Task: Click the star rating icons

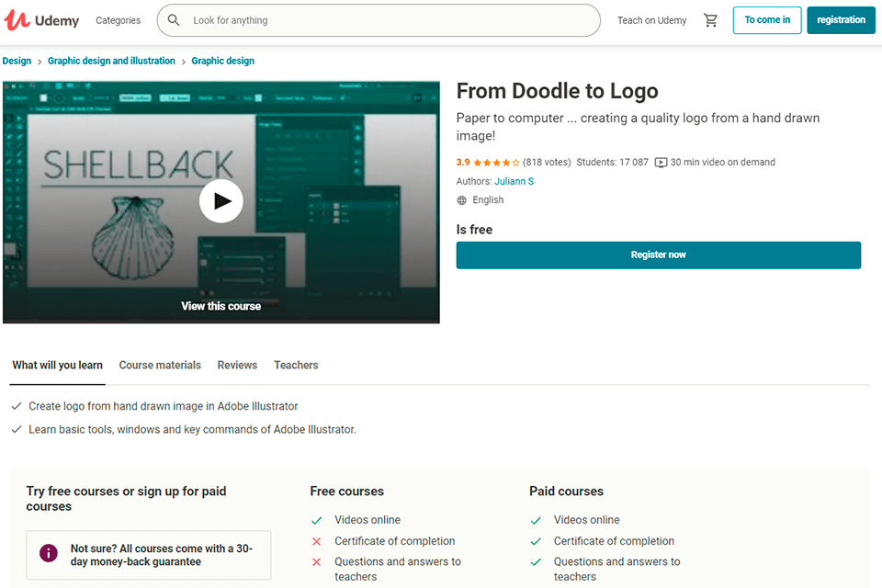Action: (496, 163)
